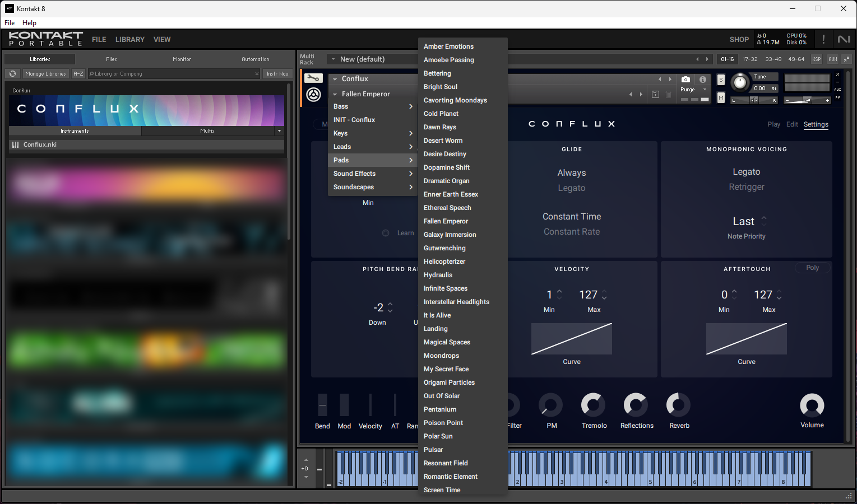Viewport: 857px width, 504px height.
Task: Select Always glide mode
Action: (x=572, y=173)
